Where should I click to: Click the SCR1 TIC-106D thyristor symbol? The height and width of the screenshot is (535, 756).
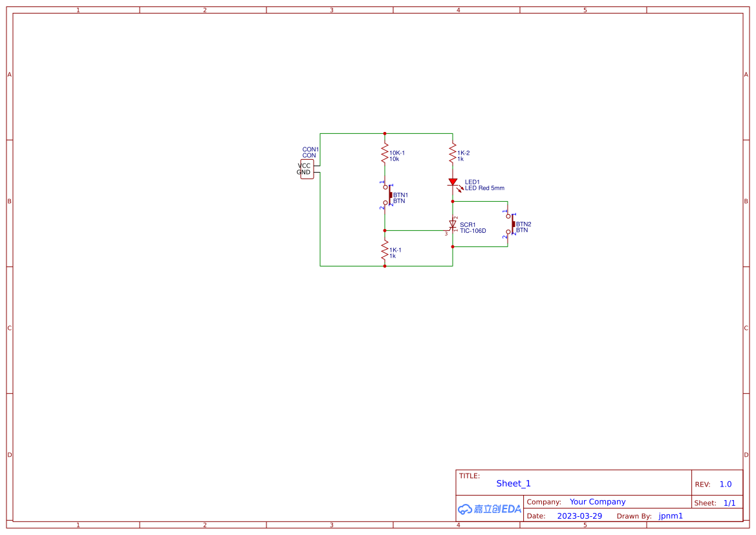453,225
